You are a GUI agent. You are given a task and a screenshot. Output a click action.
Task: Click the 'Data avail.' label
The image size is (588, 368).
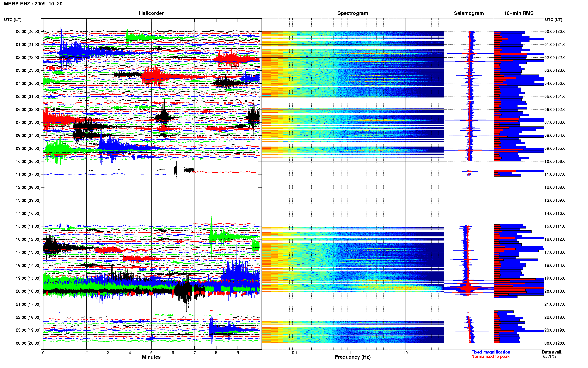pyautogui.click(x=552, y=352)
